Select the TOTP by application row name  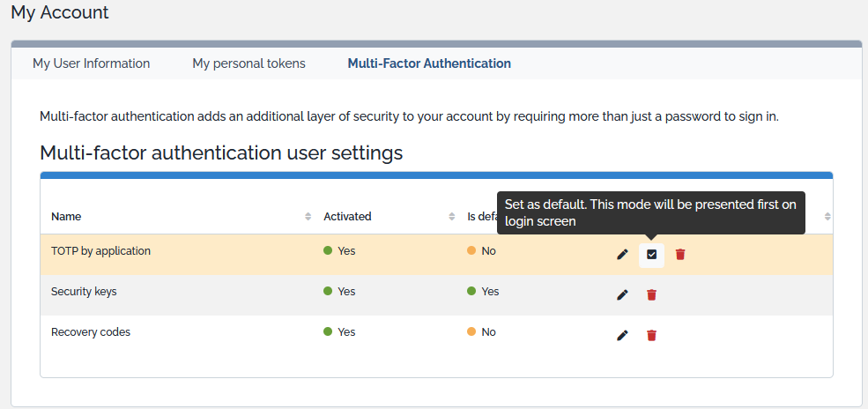pyautogui.click(x=100, y=251)
